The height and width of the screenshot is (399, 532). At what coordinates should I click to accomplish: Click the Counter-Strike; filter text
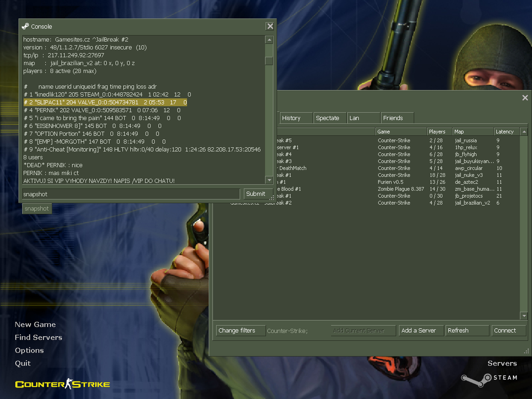point(287,331)
